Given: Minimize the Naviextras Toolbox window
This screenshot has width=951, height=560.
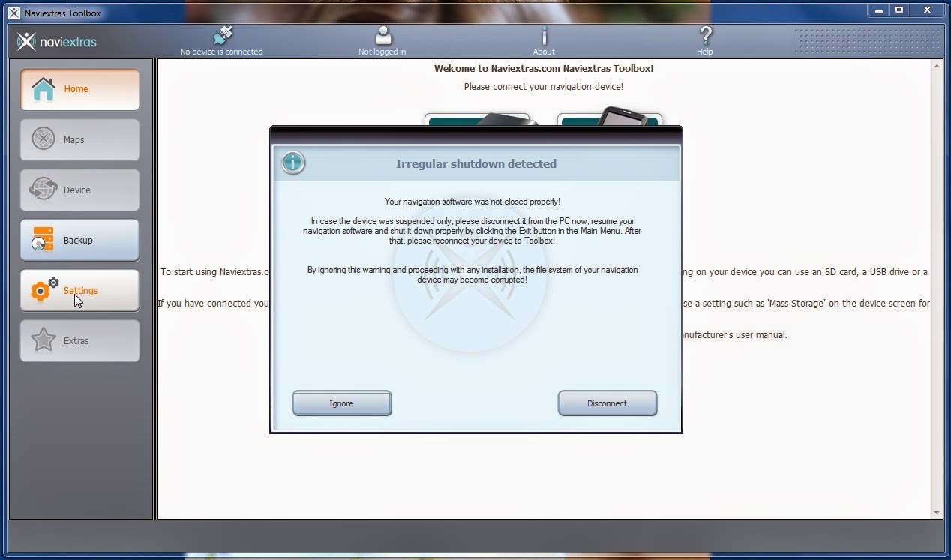Looking at the screenshot, I should [880, 10].
